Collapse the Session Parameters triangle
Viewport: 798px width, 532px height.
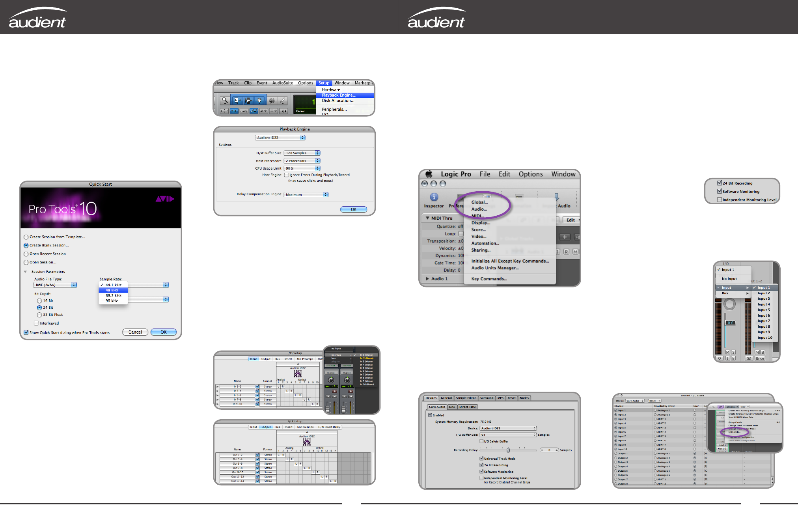(x=25, y=272)
